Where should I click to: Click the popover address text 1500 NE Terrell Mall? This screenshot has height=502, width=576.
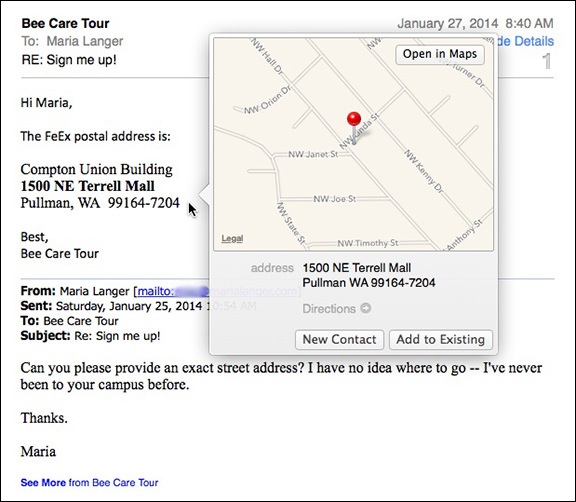tap(357, 268)
